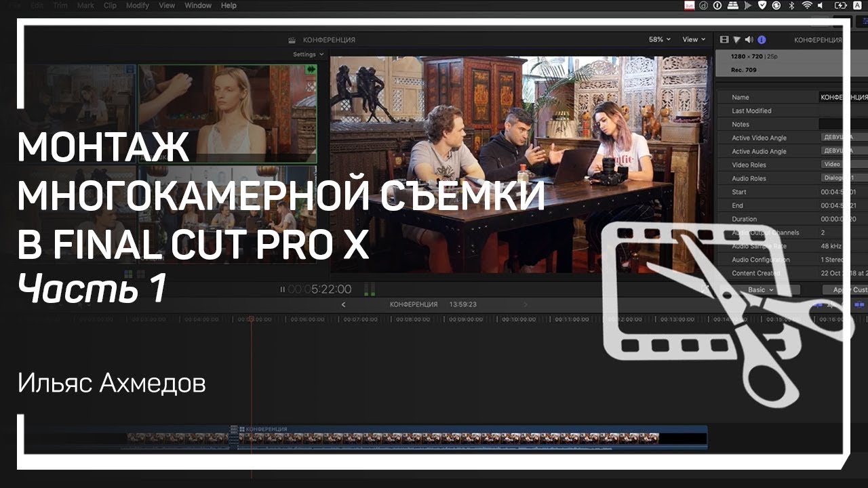Open the viewer zoom 58% dropdown
Viewport: 868px width, 488px height.
pos(659,40)
